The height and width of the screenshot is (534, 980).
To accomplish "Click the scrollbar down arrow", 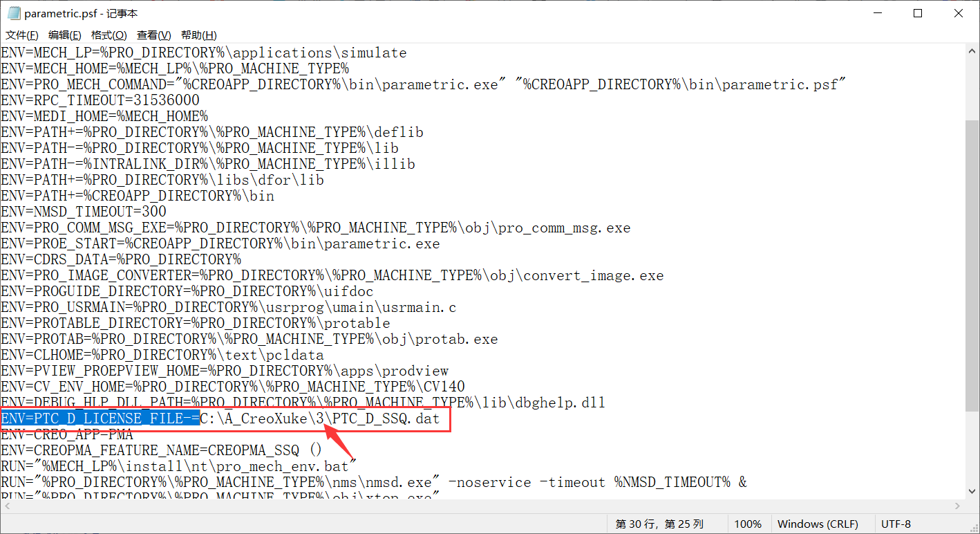I will [x=972, y=490].
